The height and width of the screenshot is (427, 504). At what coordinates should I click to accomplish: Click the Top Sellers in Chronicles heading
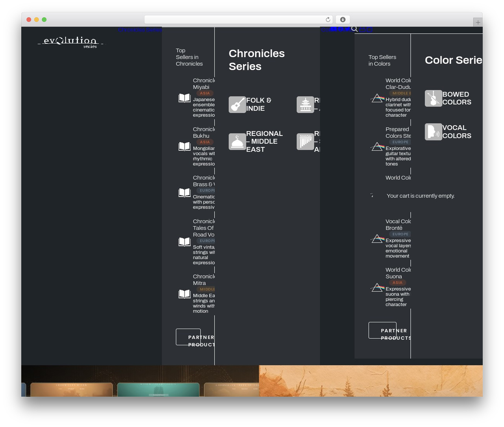coord(189,57)
